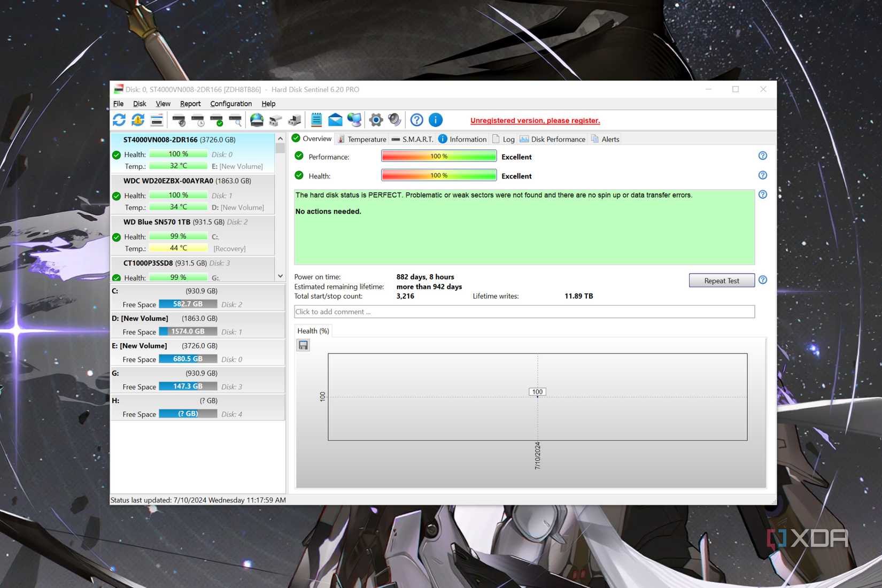Viewport: 882px width, 588px height.
Task: Open the scheduled disk test clock icon
Action: (x=198, y=120)
